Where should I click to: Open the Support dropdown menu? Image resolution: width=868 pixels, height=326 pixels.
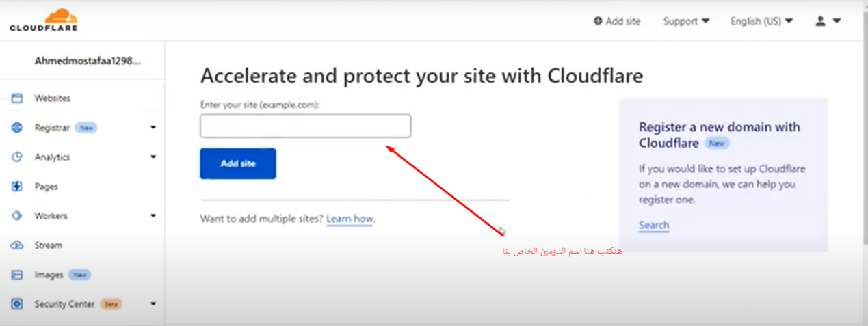click(687, 21)
